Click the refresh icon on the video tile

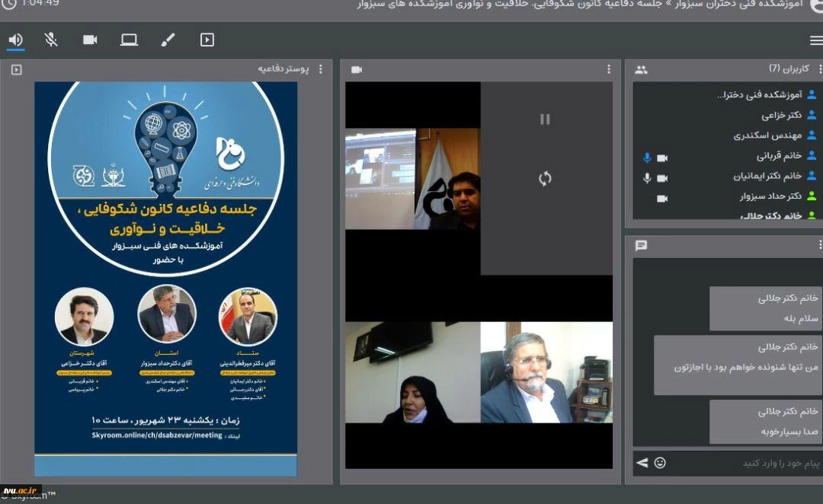(x=545, y=179)
